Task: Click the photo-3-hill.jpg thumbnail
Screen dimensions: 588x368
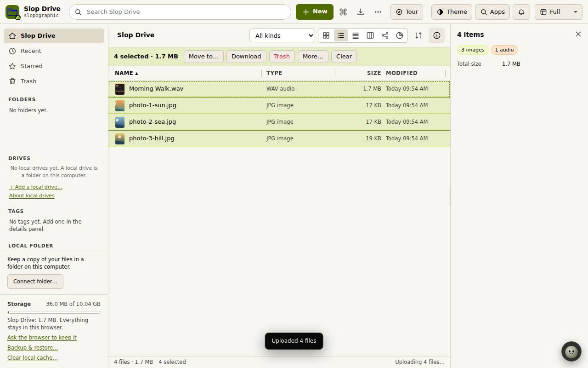Action: click(120, 138)
